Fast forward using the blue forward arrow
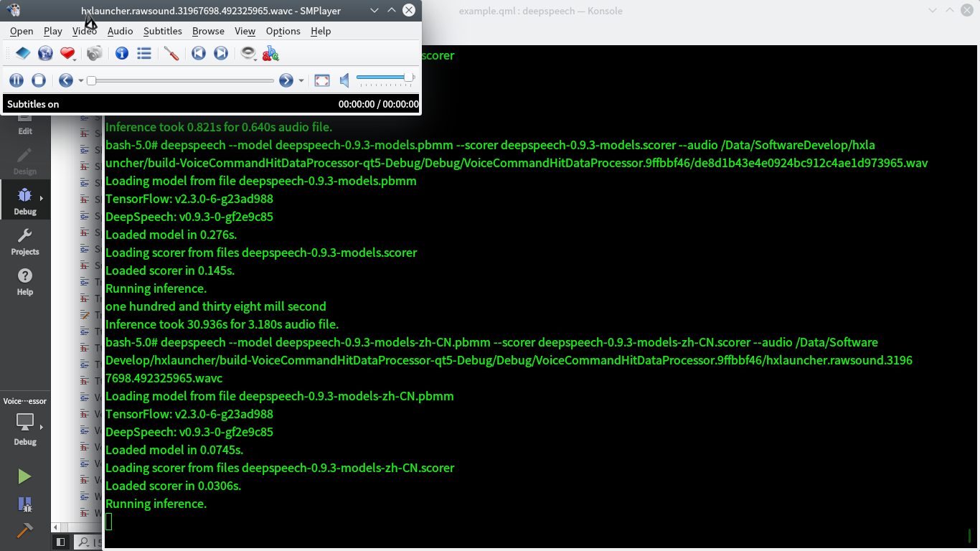This screenshot has width=980, height=551. pos(286,80)
